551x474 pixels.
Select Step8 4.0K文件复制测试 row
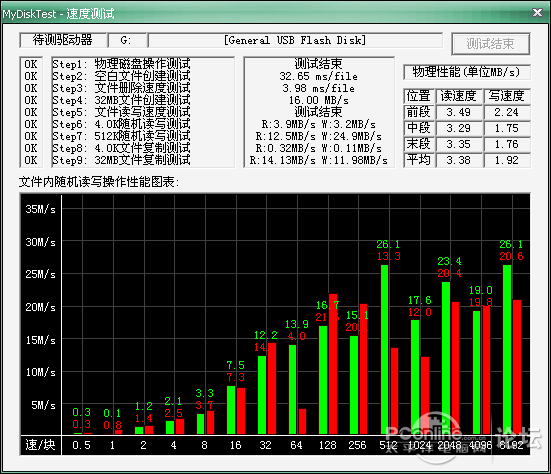(x=122, y=148)
